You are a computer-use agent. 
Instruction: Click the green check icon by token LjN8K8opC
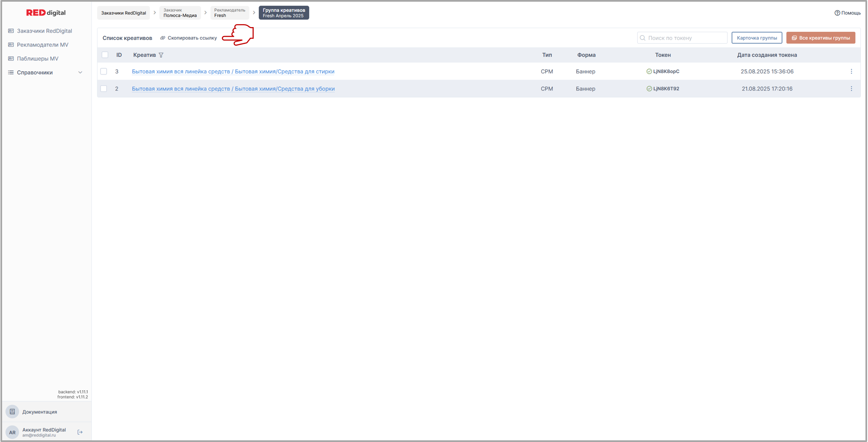tap(649, 72)
